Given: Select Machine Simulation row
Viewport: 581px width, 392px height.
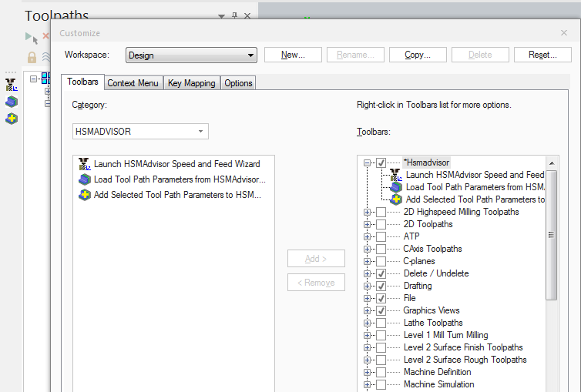Looking at the screenshot, I should click(438, 384).
